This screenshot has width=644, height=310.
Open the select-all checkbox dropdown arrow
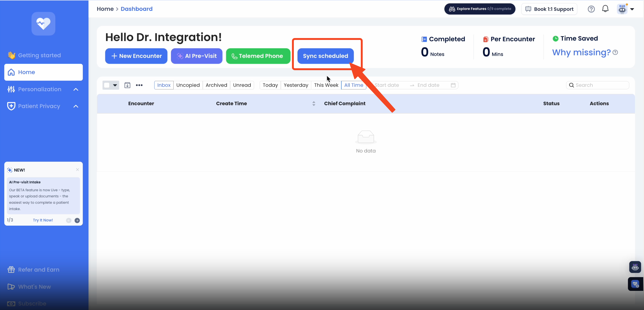pyautogui.click(x=115, y=85)
